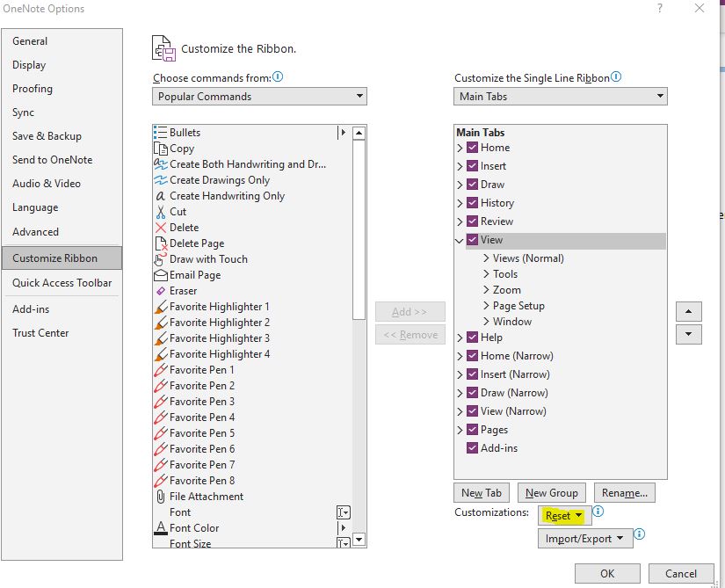The height and width of the screenshot is (588, 725).
Task: Uncheck the Home tab checkbox
Action: click(472, 148)
